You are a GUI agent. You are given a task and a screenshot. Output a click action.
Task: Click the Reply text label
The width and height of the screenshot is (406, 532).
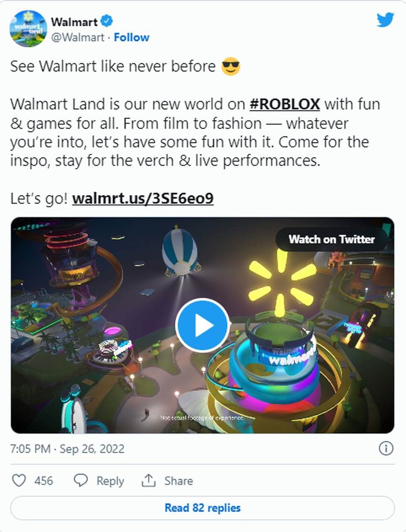(x=110, y=481)
